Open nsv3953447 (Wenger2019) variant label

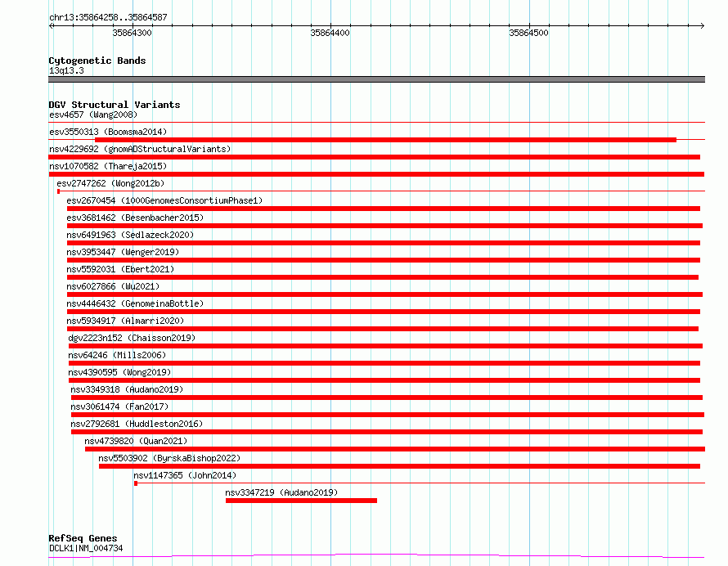point(123,252)
